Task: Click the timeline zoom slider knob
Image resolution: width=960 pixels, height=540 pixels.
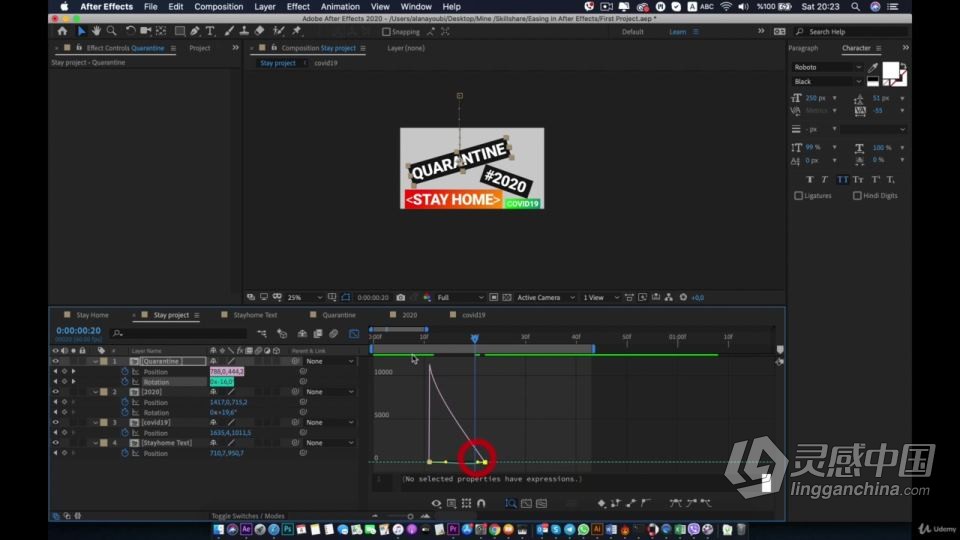Action: click(x=410, y=516)
